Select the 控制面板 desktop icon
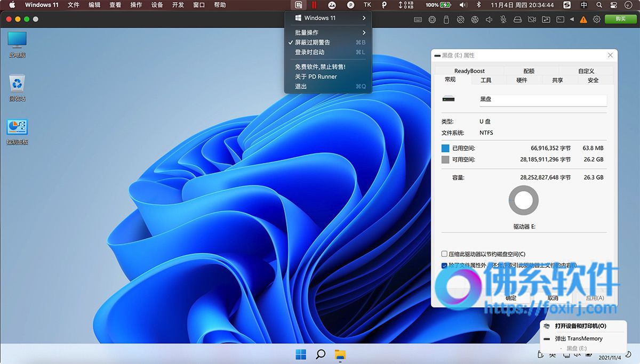This screenshot has height=364, width=640. tap(17, 132)
